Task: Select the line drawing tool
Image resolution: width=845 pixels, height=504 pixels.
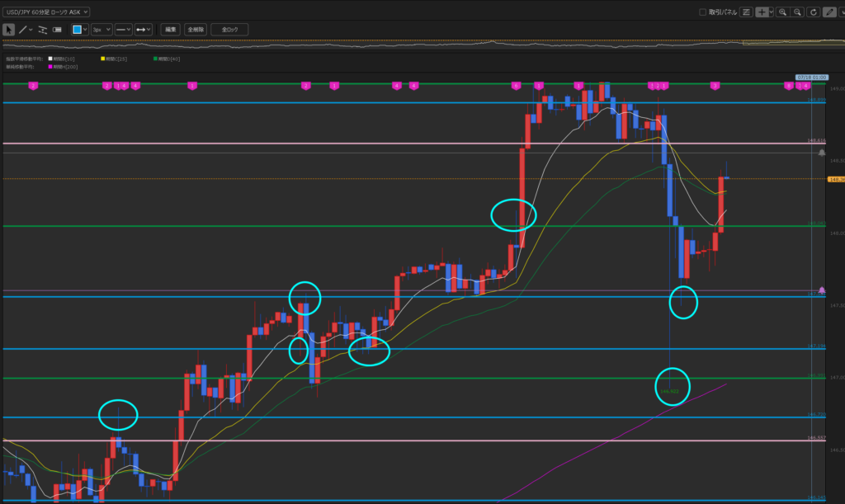Action: (22, 30)
